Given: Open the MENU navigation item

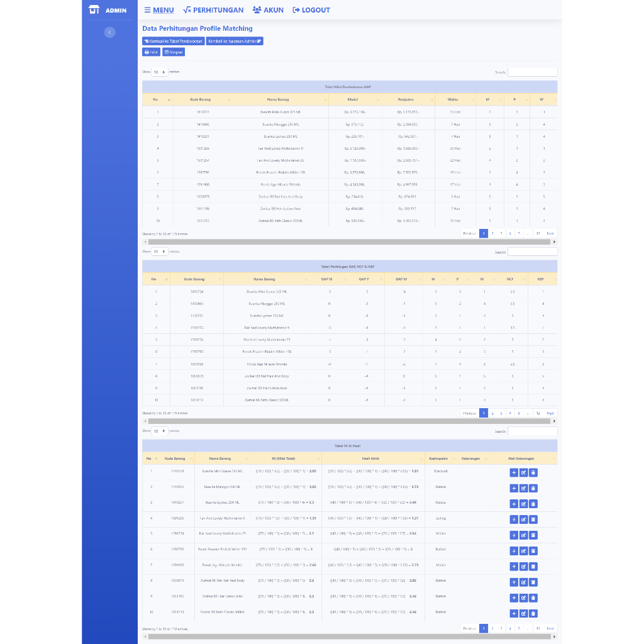Looking at the screenshot, I should pyautogui.click(x=159, y=10).
